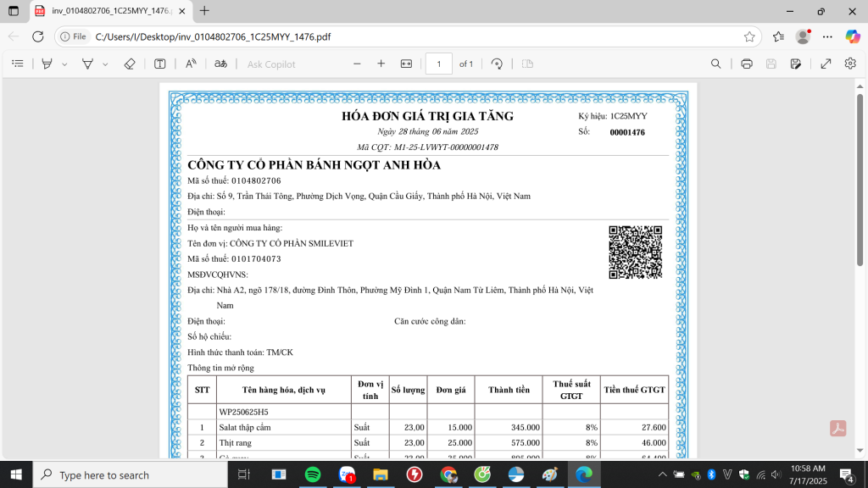This screenshot has height=488, width=868.
Task: Open PDF viewer settings gear
Action: tap(850, 64)
